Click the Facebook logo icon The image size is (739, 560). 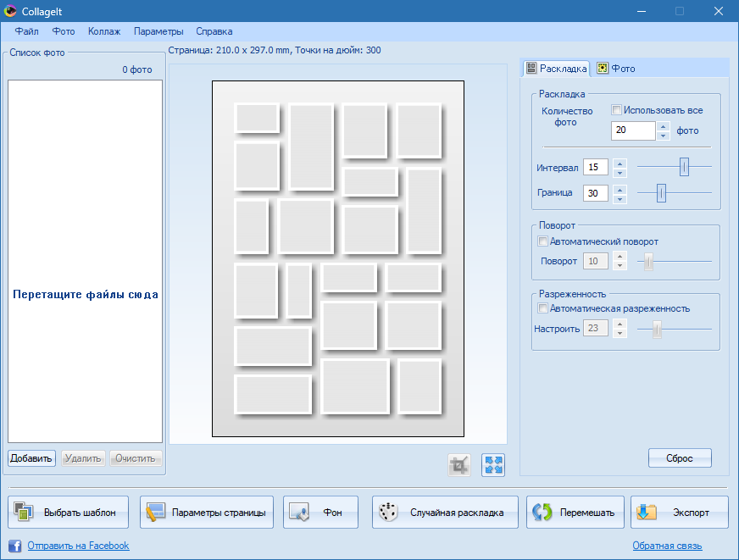click(14, 546)
